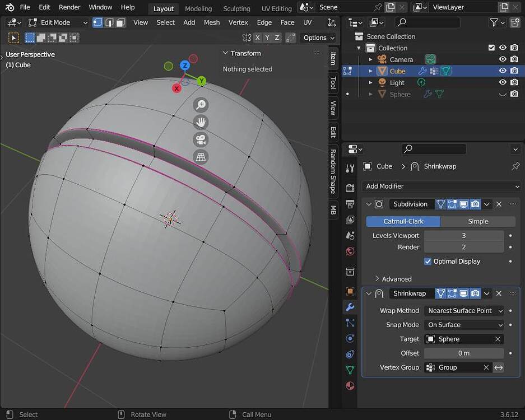The image size is (525, 420).
Task: Hide Light in viewport via eye icon
Action: (x=503, y=82)
